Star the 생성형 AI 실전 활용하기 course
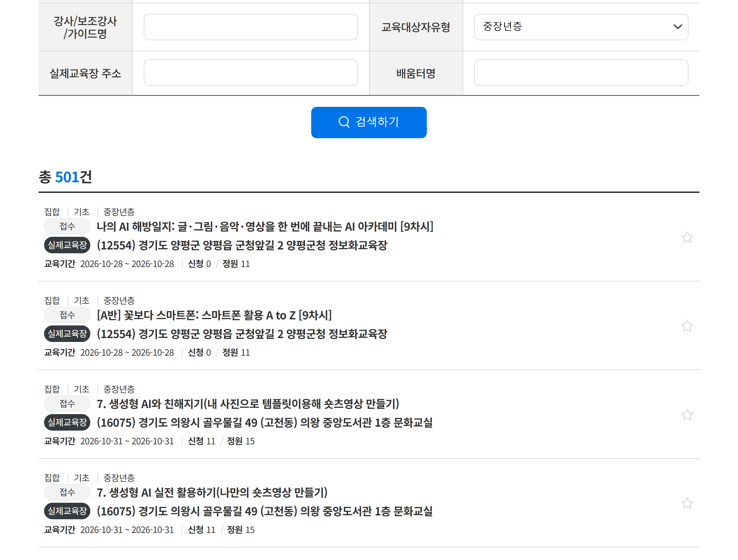 tap(687, 503)
